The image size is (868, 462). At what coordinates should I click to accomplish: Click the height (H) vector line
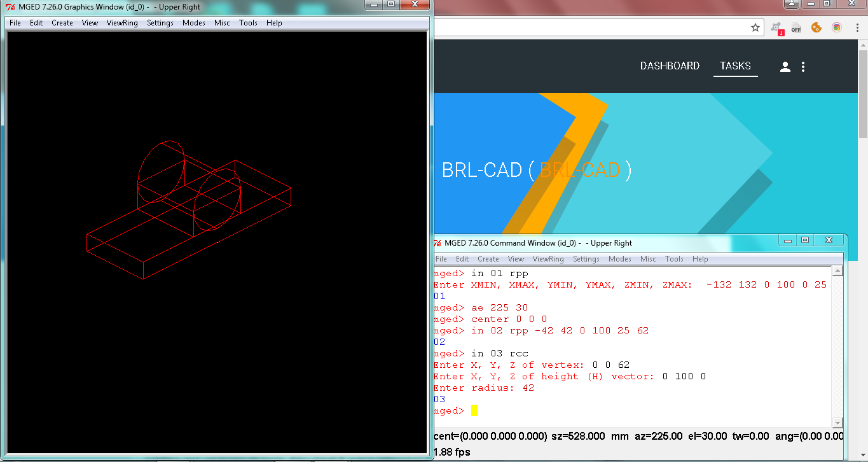[x=570, y=377]
